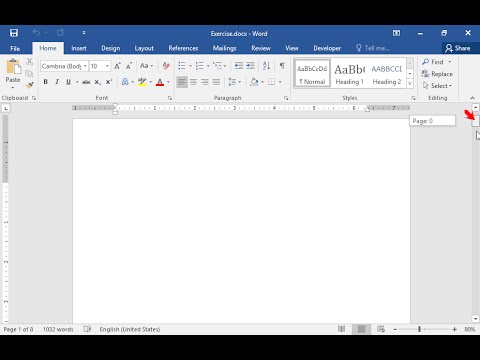480x360 pixels.
Task: Save the document with the floppy disk icon
Action: pyautogui.click(x=14, y=33)
